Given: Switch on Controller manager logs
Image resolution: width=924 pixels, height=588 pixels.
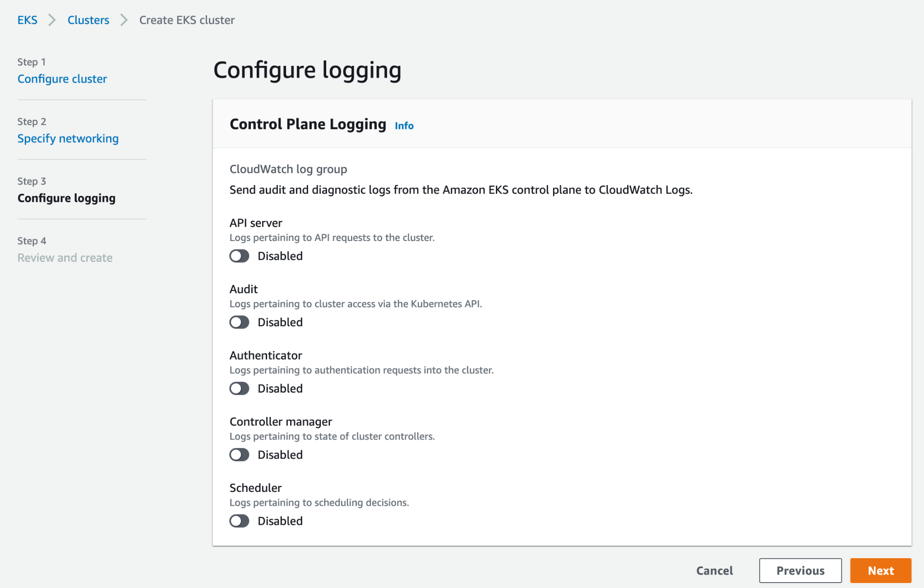Looking at the screenshot, I should 239,455.
